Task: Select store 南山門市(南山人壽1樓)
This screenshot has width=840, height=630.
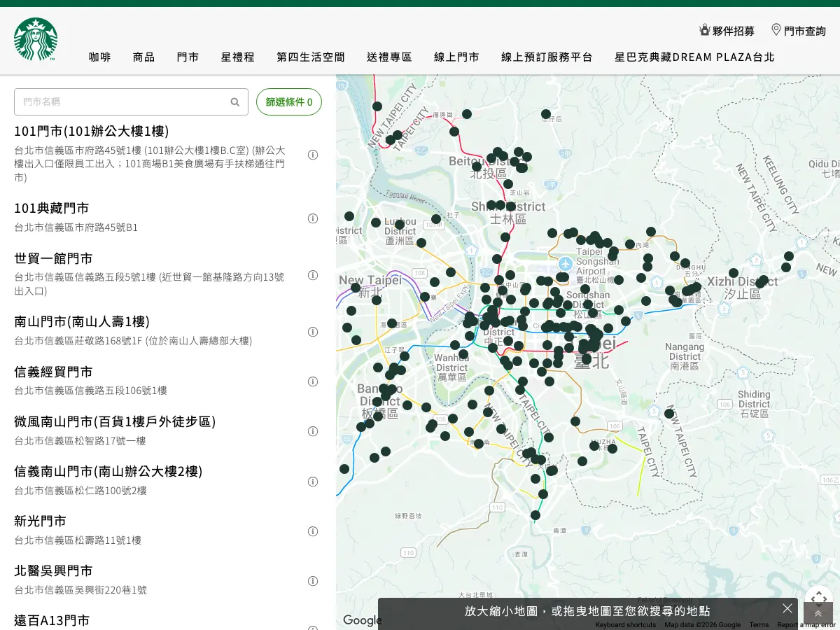Action: pyautogui.click(x=82, y=321)
